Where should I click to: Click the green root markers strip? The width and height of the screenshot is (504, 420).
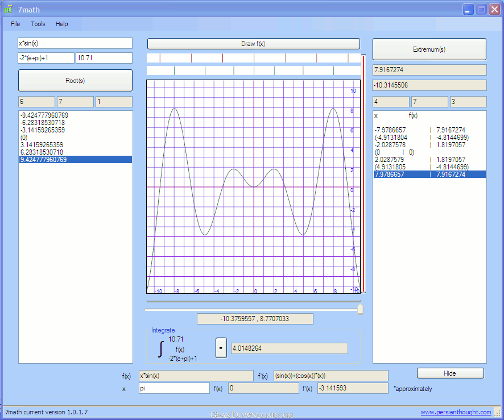(x=253, y=70)
